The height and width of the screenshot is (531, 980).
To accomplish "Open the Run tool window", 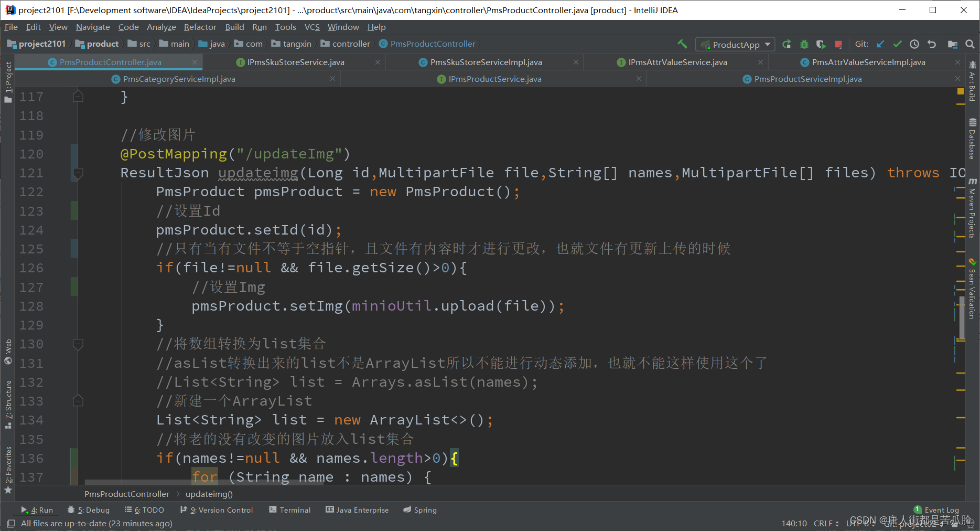I will tap(37, 510).
